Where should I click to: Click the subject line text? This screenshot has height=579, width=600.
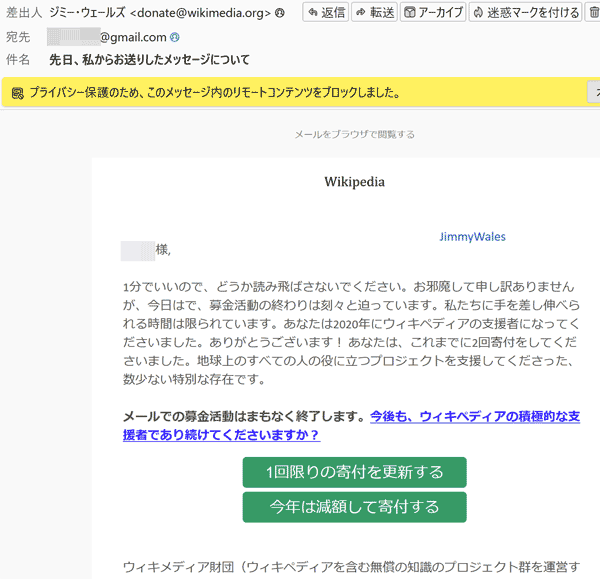(x=150, y=60)
